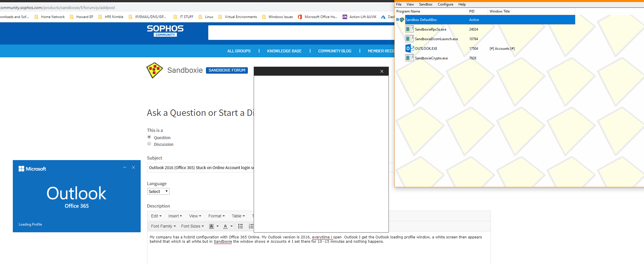Click the Program Name column header
The image size is (644, 264).
[x=431, y=11]
